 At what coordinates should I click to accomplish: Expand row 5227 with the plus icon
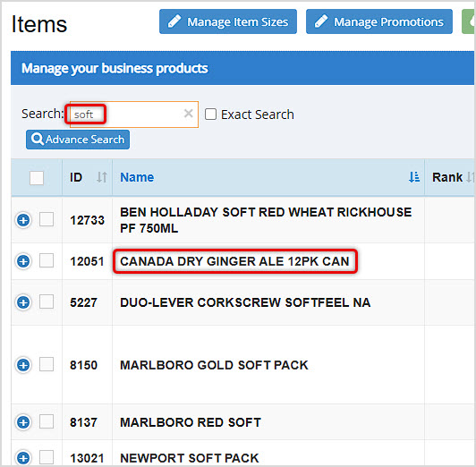[23, 302]
